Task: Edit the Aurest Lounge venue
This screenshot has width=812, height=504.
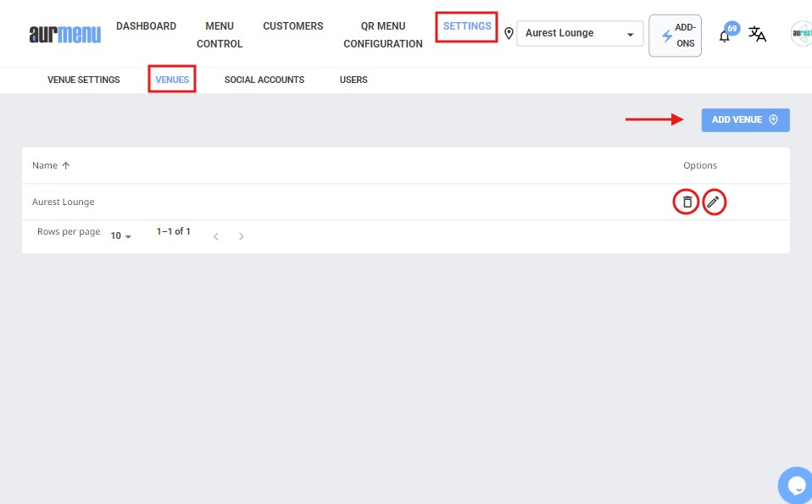Action: tap(715, 202)
